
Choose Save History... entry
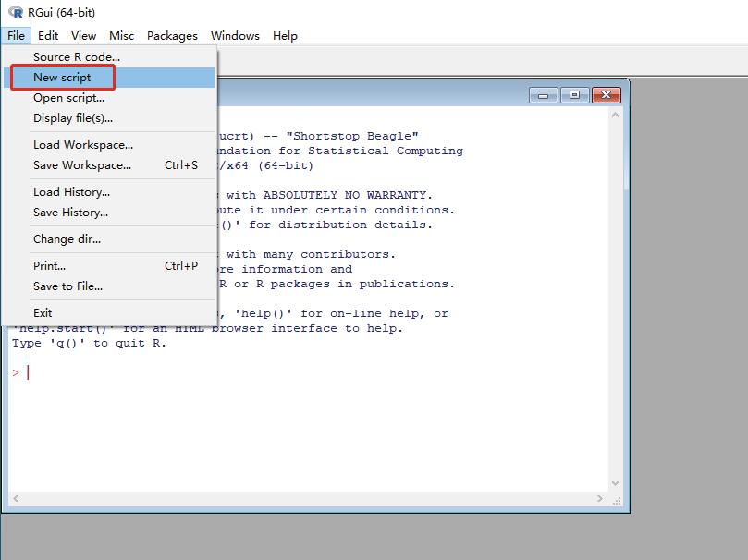click(70, 213)
